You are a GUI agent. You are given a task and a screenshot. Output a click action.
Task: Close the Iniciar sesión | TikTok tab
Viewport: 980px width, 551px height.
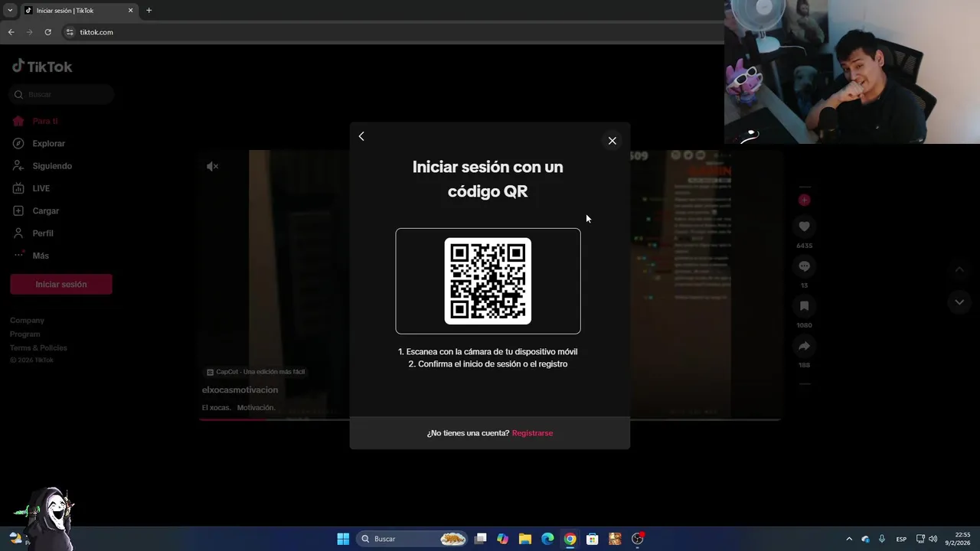[x=130, y=11]
